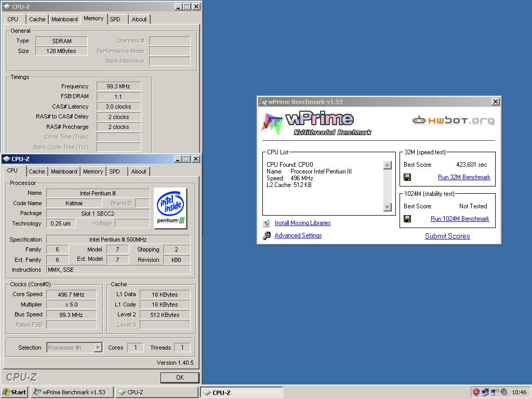532x399 pixels.
Task: Click the Intel Inside Pentium III logo
Action: point(170,208)
